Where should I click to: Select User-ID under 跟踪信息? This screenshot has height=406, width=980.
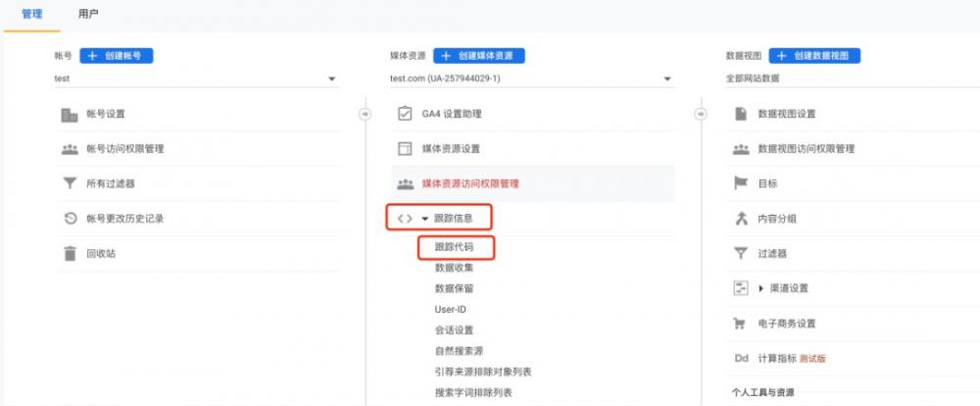click(451, 309)
